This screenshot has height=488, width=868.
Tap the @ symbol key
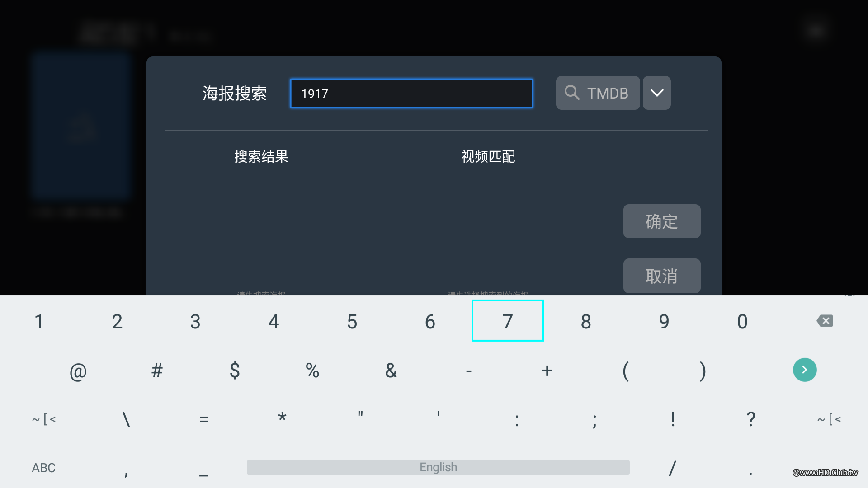coord(78,371)
